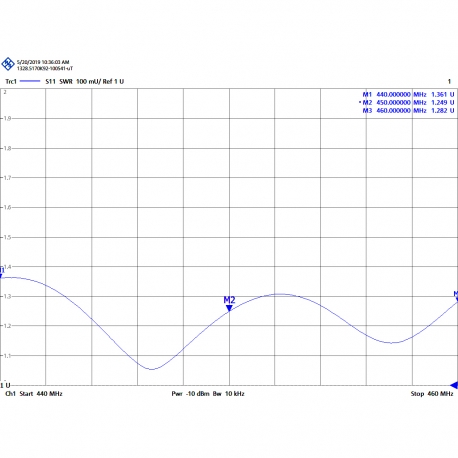The width and height of the screenshot is (458, 458).
Task: Click the Start 440 MHz field
Action: click(41, 394)
